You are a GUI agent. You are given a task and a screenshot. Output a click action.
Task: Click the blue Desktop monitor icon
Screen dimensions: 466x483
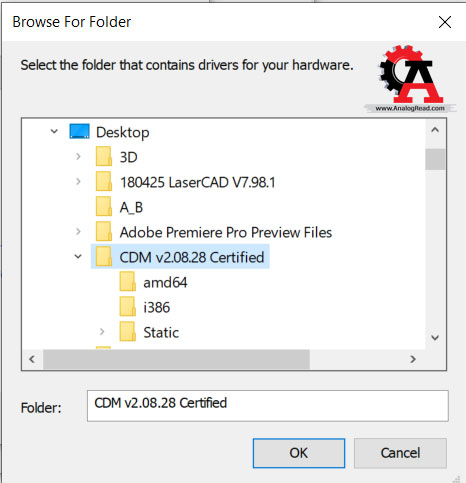[79, 131]
